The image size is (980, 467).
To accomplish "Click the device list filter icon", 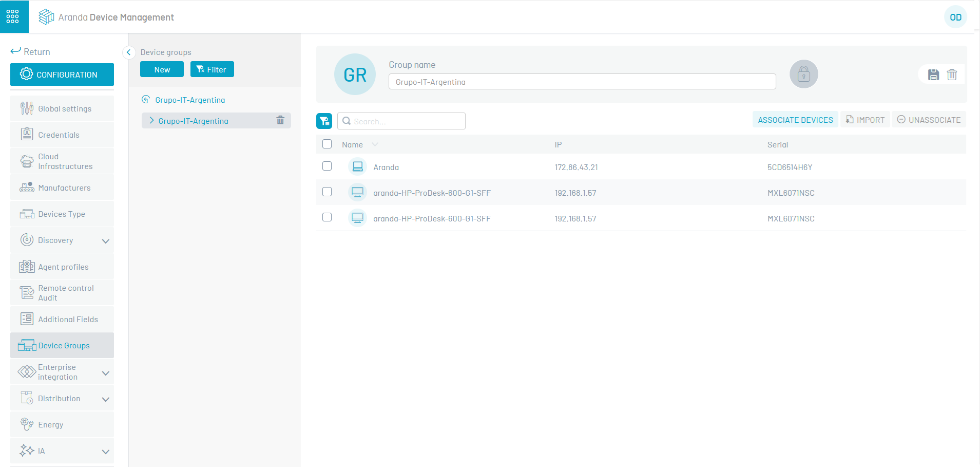I will click(324, 121).
